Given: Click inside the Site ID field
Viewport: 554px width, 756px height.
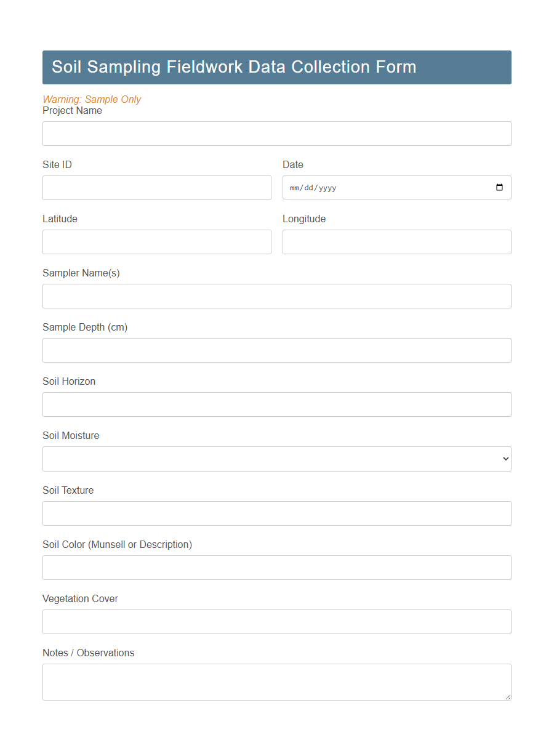Looking at the screenshot, I should point(157,188).
